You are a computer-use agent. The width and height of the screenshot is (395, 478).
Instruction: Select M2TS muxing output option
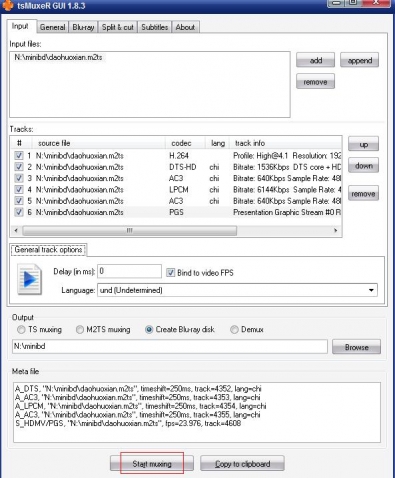click(80, 330)
